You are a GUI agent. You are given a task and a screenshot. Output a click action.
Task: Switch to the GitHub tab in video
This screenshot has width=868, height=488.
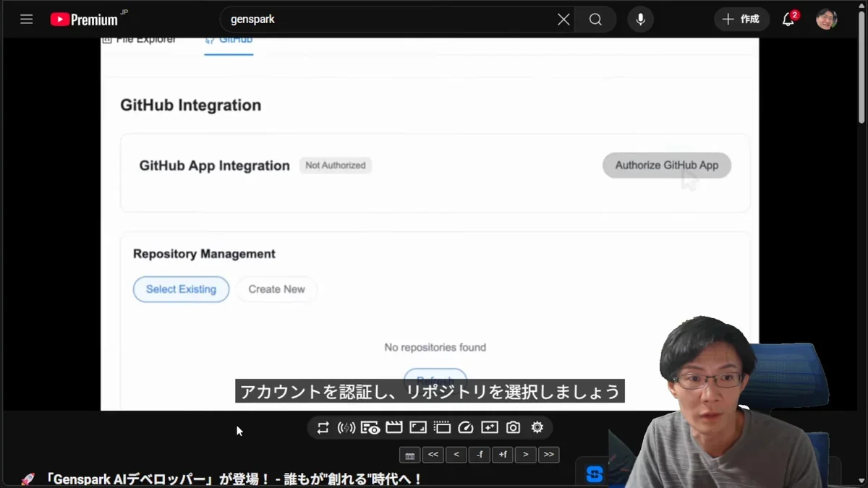tap(229, 43)
